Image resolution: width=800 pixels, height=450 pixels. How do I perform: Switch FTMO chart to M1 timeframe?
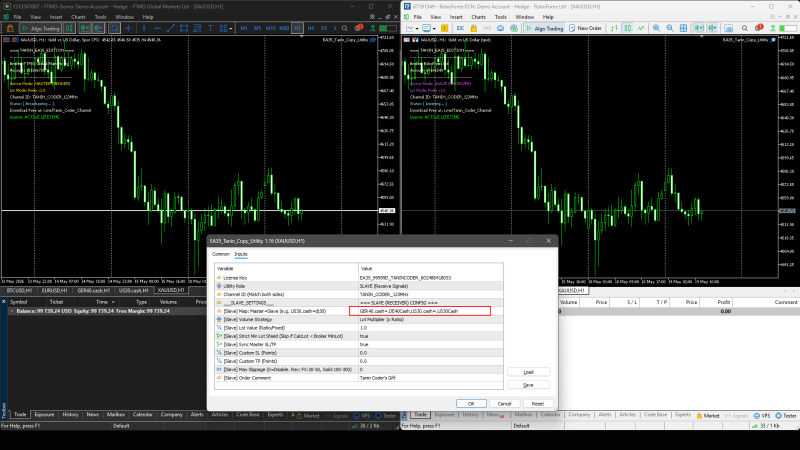coord(244,28)
